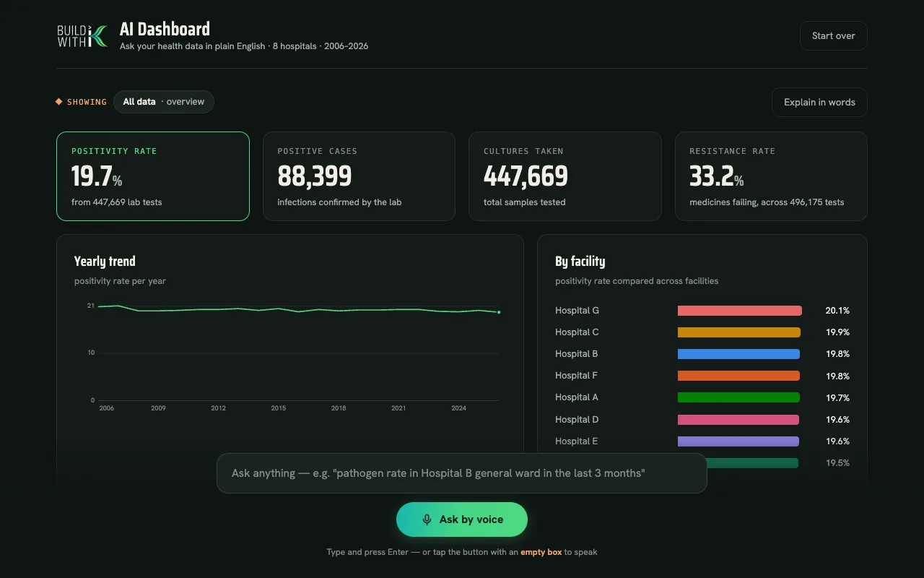Click the empty box hint text
The height and width of the screenshot is (578, 924).
(541, 552)
